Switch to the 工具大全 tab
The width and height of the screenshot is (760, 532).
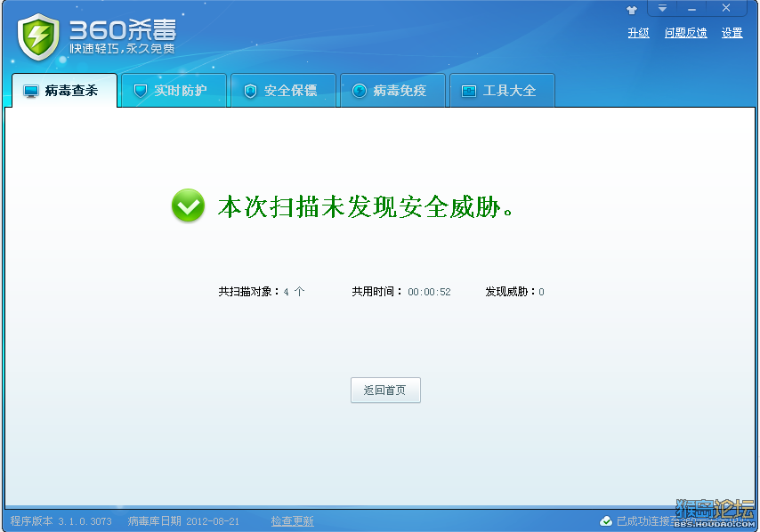(503, 91)
